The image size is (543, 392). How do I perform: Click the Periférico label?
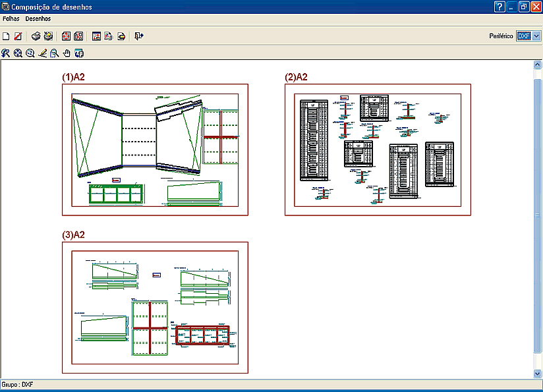click(x=501, y=36)
